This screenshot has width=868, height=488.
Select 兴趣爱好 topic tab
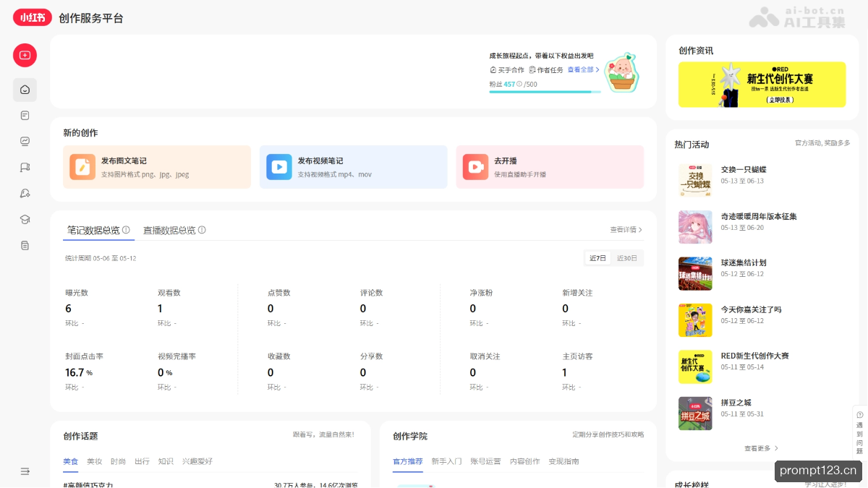coord(197,461)
